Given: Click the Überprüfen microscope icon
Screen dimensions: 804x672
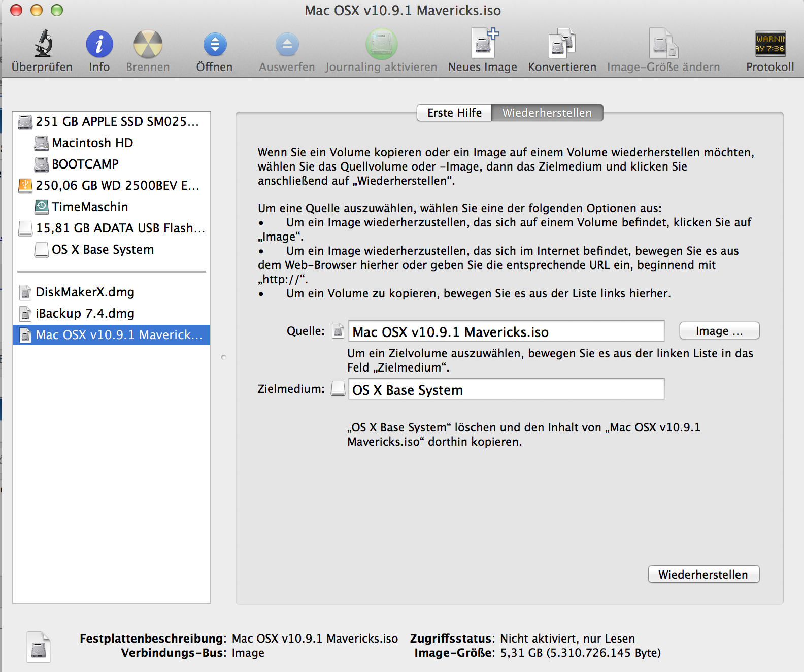Looking at the screenshot, I should coord(44,44).
